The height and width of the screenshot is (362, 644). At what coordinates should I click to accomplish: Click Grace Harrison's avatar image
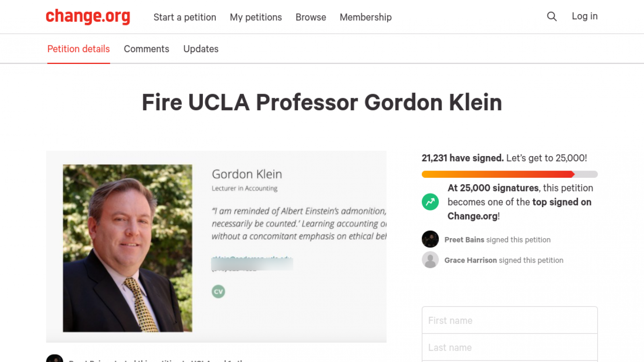[x=430, y=260]
